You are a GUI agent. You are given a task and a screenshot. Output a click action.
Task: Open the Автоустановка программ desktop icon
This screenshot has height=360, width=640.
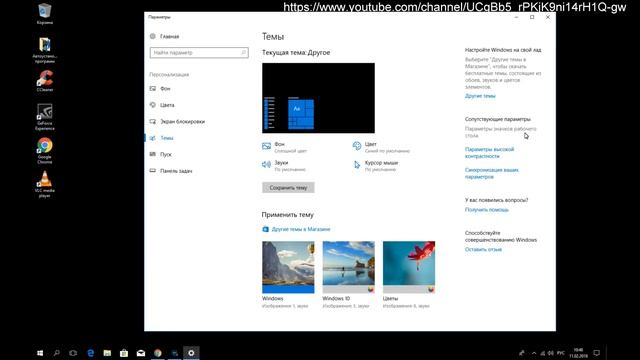point(44,50)
